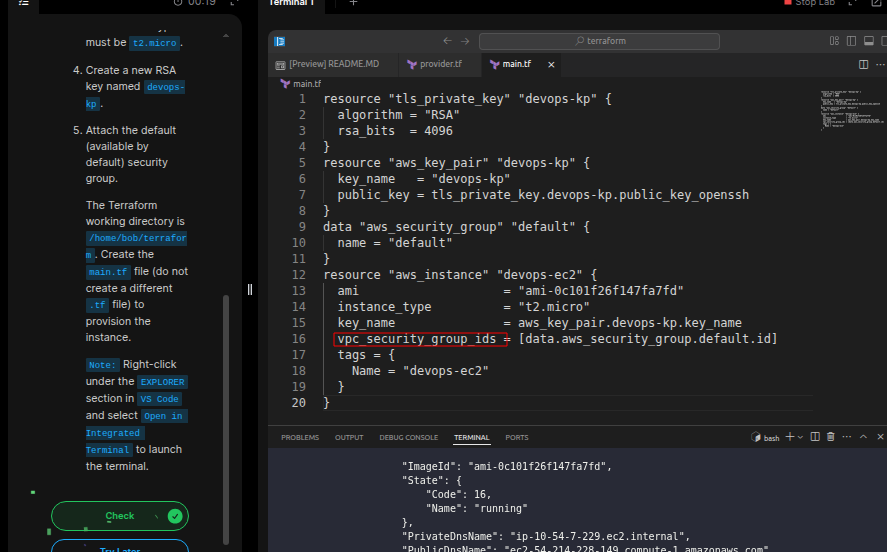Kill terminal with the trash icon
The width and height of the screenshot is (887, 552).
tap(830, 437)
